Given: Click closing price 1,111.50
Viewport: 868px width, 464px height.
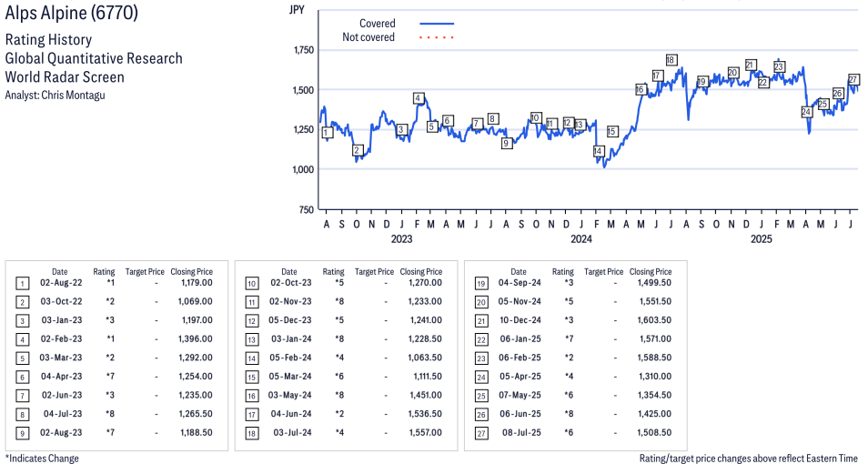Looking at the screenshot, I should pos(428,376).
